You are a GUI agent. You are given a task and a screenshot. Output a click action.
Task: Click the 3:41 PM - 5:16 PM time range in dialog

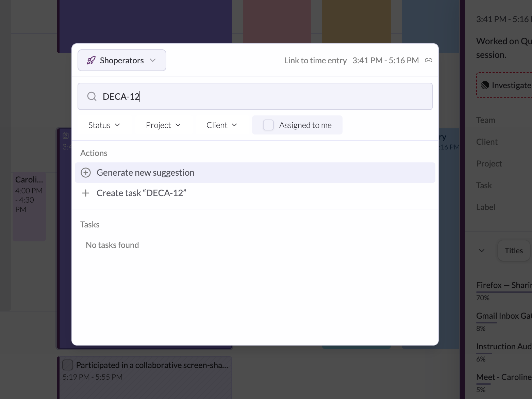coord(385,60)
